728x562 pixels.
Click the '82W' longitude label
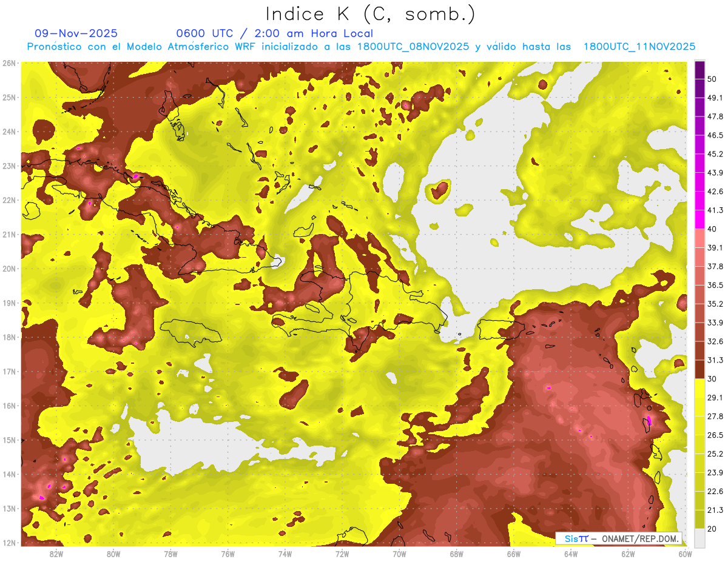pos(56,554)
